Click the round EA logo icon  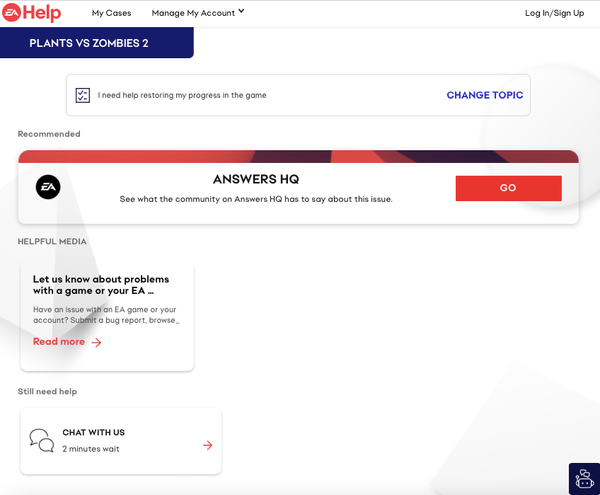[48, 187]
